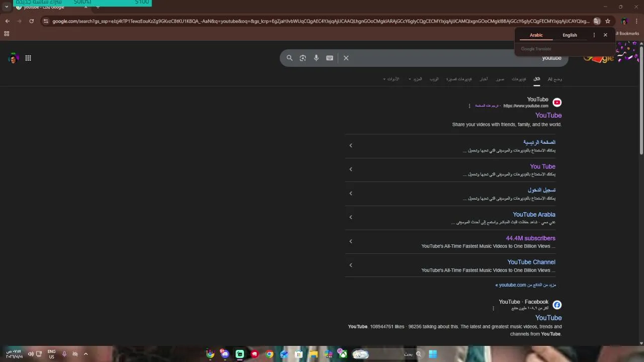Open the main YouTube result title link
The height and width of the screenshot is (362, 644).
[548, 116]
